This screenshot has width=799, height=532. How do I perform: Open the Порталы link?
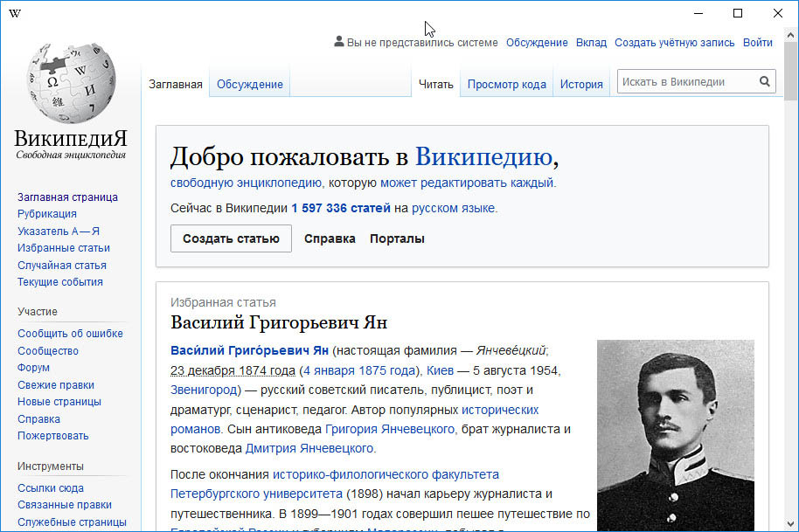(x=397, y=238)
